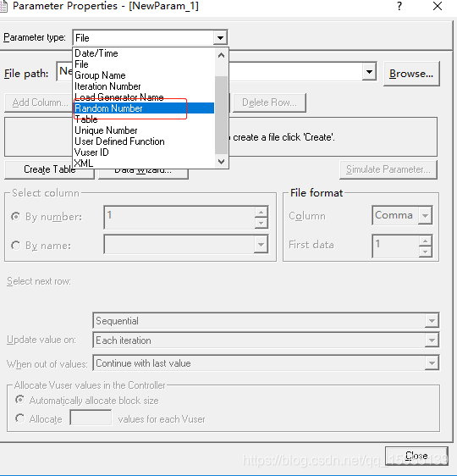Open the Each iteration update dropdown
The height and width of the screenshot is (476, 457).
click(432, 340)
